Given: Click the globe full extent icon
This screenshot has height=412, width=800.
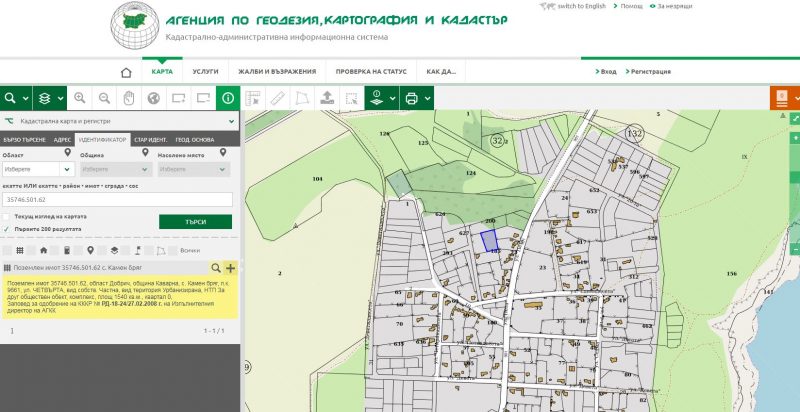Looking at the screenshot, I should 154,98.
